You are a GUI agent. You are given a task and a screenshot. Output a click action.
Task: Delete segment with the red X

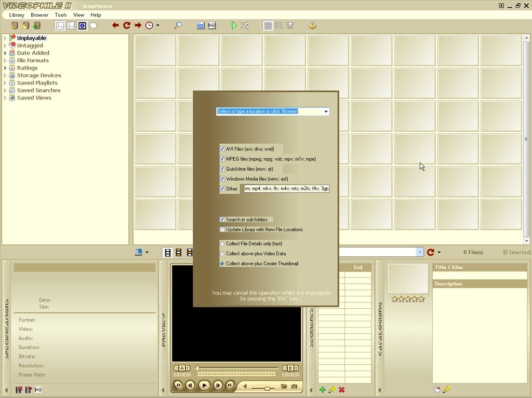pos(342,390)
